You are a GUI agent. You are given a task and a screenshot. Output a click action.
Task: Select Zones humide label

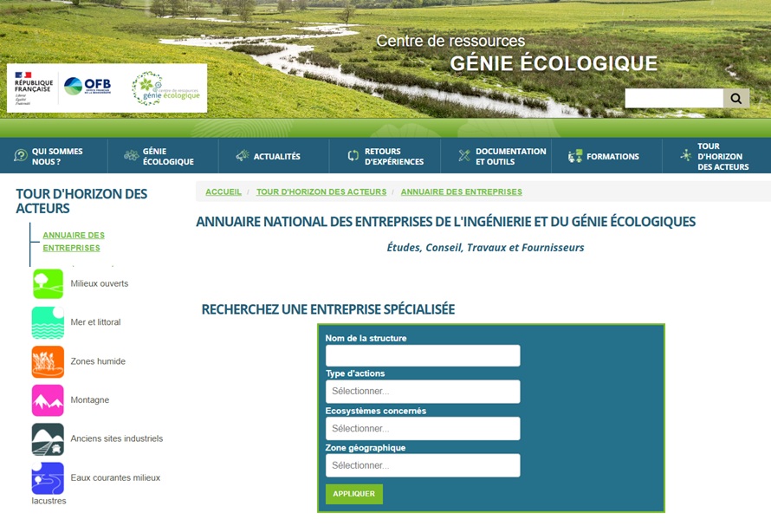[x=98, y=361]
